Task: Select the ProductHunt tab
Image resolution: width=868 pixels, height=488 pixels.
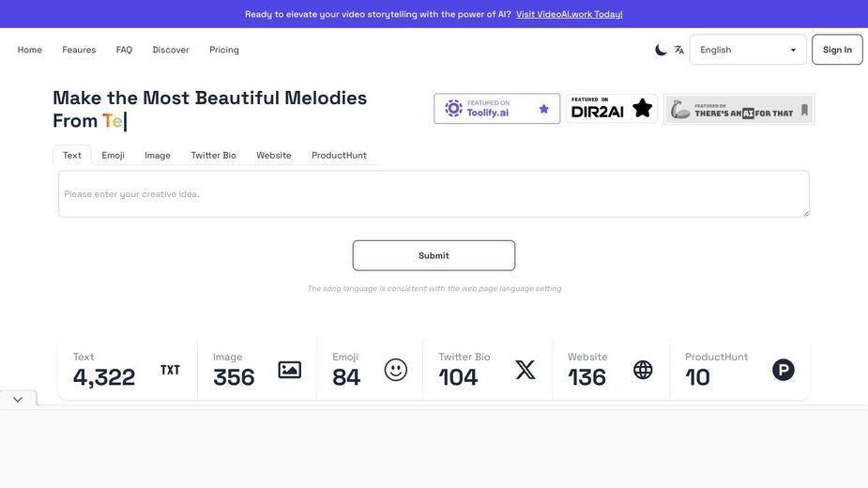Action: [x=339, y=156]
